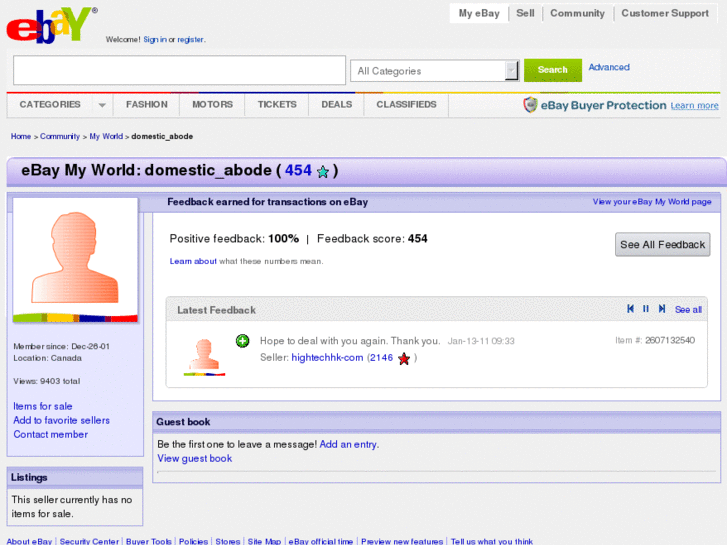This screenshot has width=727, height=545.
Task: Expand the CATEGORIES arrow dropdown
Action: pyautogui.click(x=102, y=105)
